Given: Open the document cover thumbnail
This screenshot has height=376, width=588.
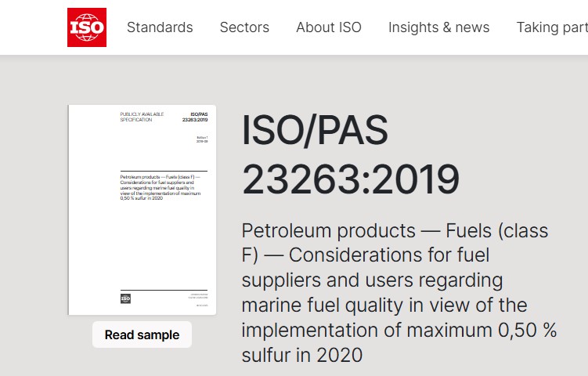Looking at the screenshot, I should tap(142, 210).
